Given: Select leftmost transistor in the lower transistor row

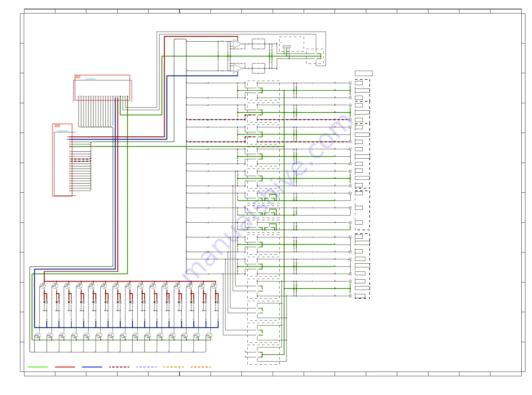Looking at the screenshot, I should point(38,336).
